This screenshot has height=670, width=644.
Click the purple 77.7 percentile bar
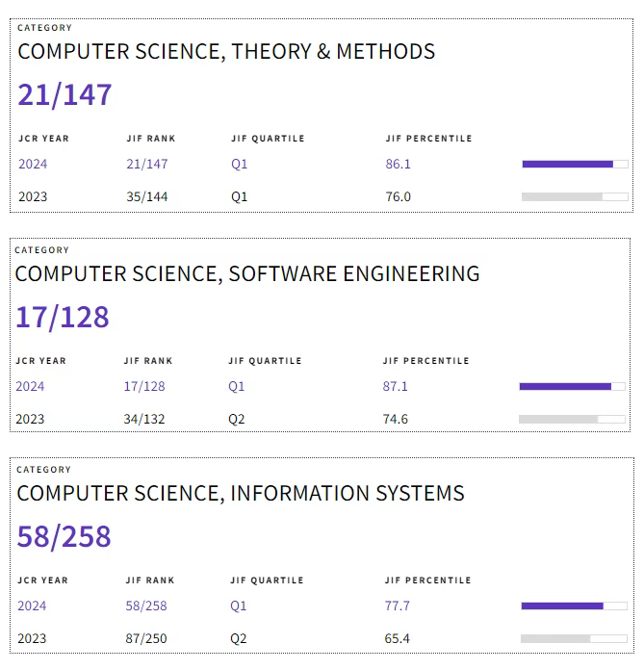click(x=574, y=606)
